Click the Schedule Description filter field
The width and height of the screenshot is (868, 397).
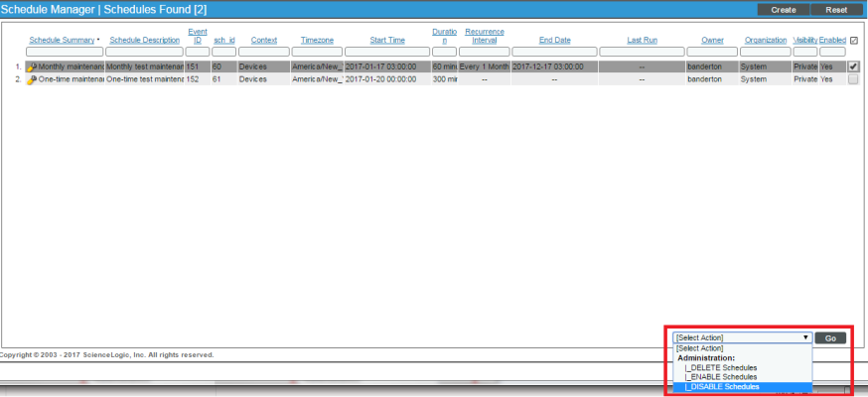[144, 52]
